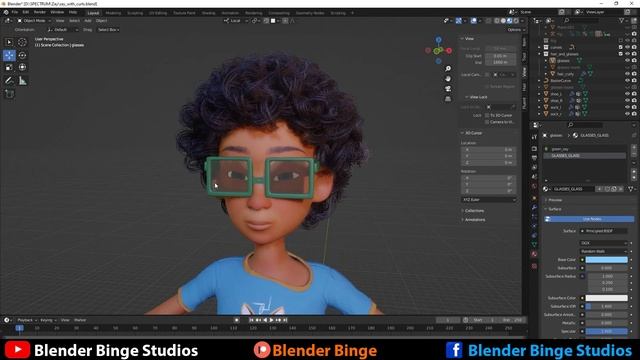Expand the Collections panel in sidebar
The width and height of the screenshot is (640, 360).
(x=473, y=211)
